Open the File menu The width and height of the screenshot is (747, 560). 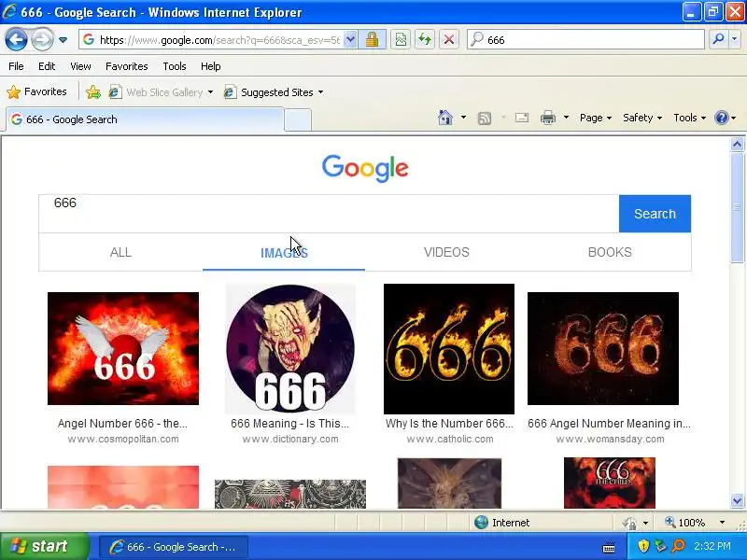[16, 66]
